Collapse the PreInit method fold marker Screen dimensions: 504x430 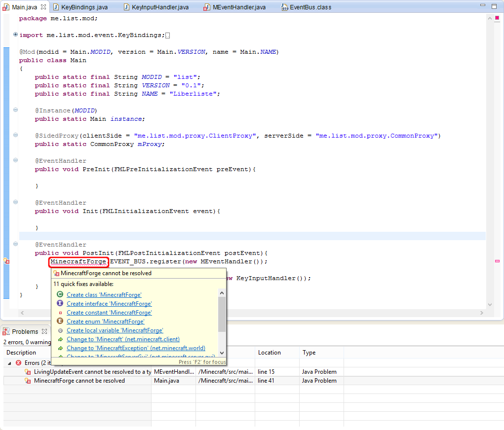15,160
